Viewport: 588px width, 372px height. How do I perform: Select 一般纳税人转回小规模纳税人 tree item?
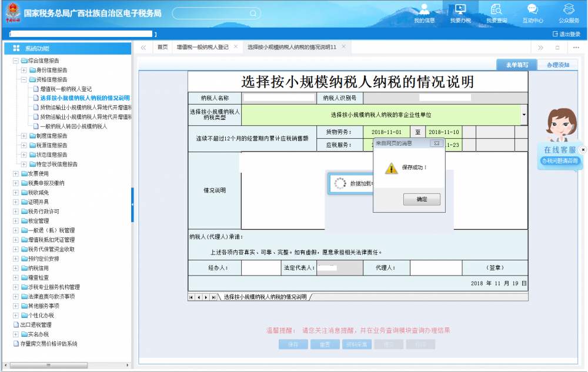pyautogui.click(x=73, y=126)
